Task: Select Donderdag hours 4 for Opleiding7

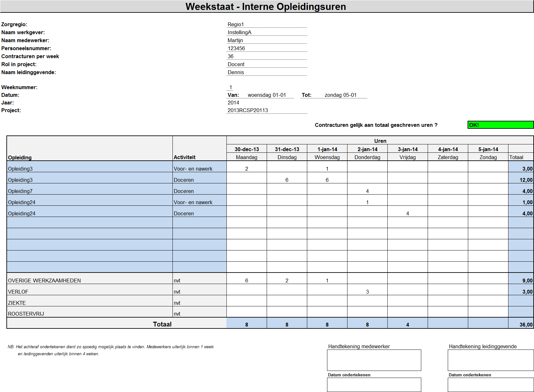Action: (x=367, y=189)
